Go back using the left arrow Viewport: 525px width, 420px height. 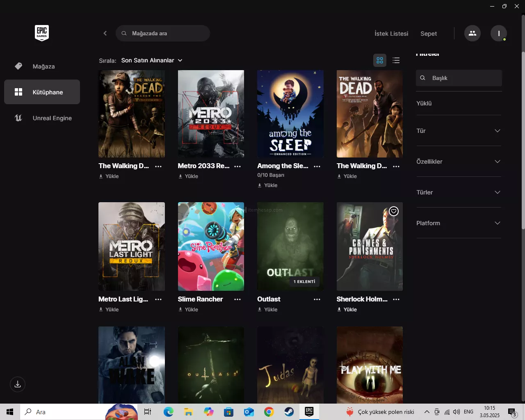pyautogui.click(x=105, y=33)
